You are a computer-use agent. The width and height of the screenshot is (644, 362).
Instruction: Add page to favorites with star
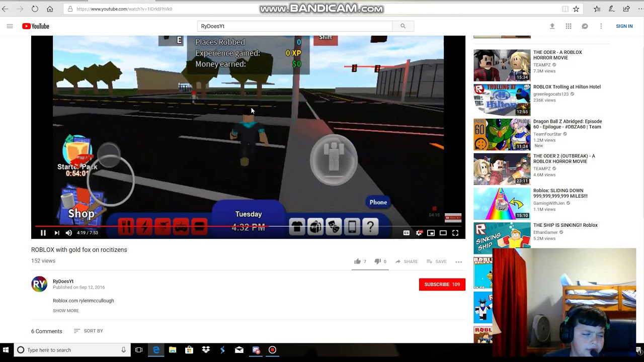(x=576, y=9)
